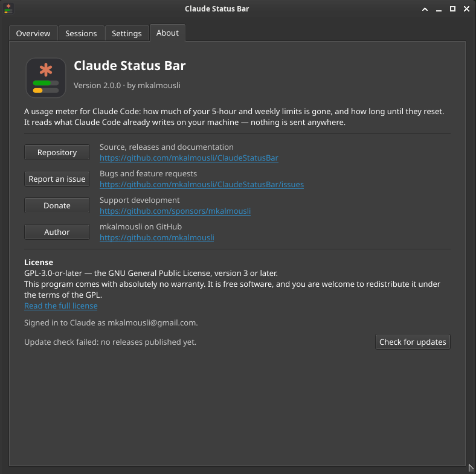476x474 pixels.
Task: Click the large Claude Status Bar app logo
Action: (x=46, y=78)
